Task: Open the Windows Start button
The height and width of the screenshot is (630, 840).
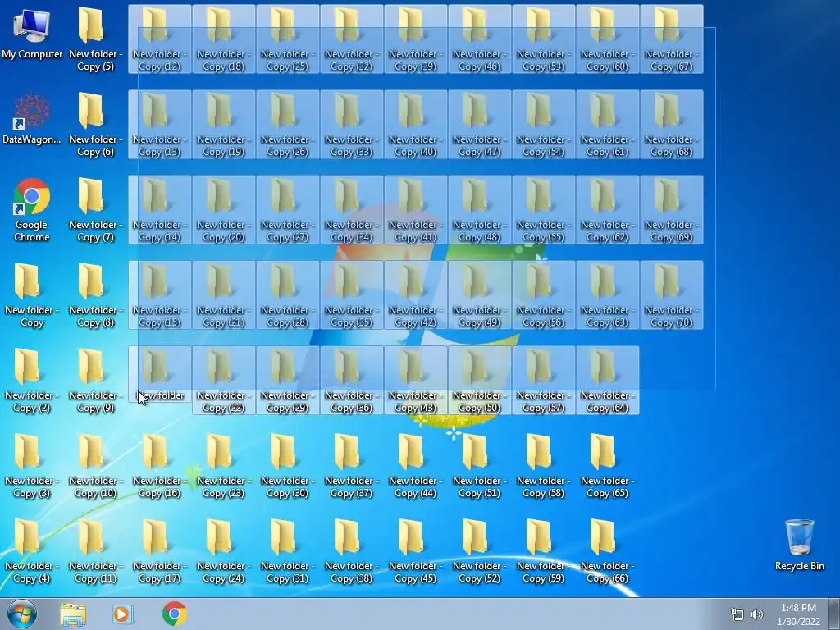Action: [22, 614]
